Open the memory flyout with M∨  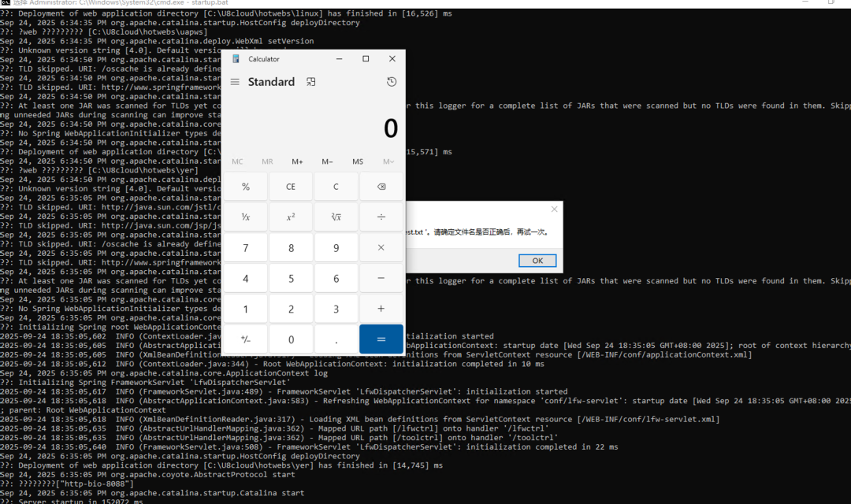tap(387, 161)
